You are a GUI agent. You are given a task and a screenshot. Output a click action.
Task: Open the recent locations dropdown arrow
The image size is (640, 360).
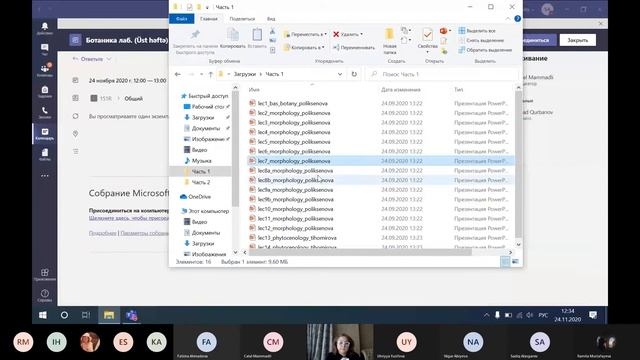[x=201, y=74]
